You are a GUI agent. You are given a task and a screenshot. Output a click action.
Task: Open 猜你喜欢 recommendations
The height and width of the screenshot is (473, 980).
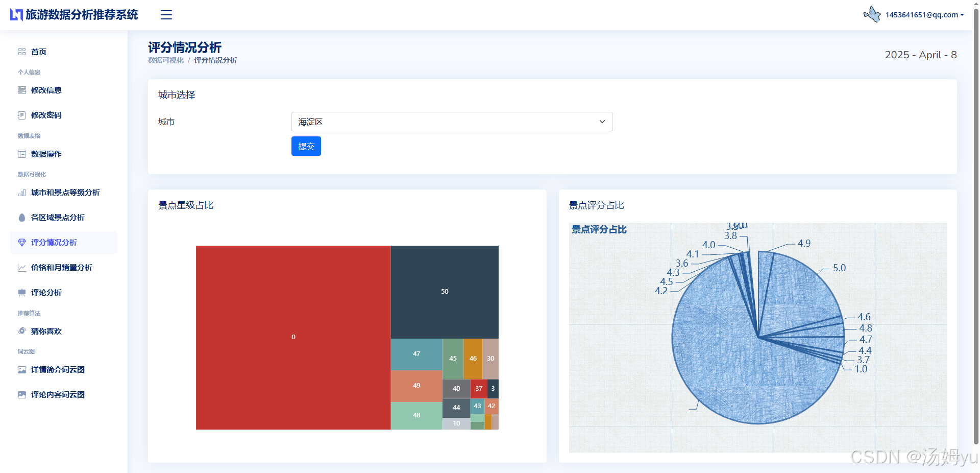[x=64, y=331]
